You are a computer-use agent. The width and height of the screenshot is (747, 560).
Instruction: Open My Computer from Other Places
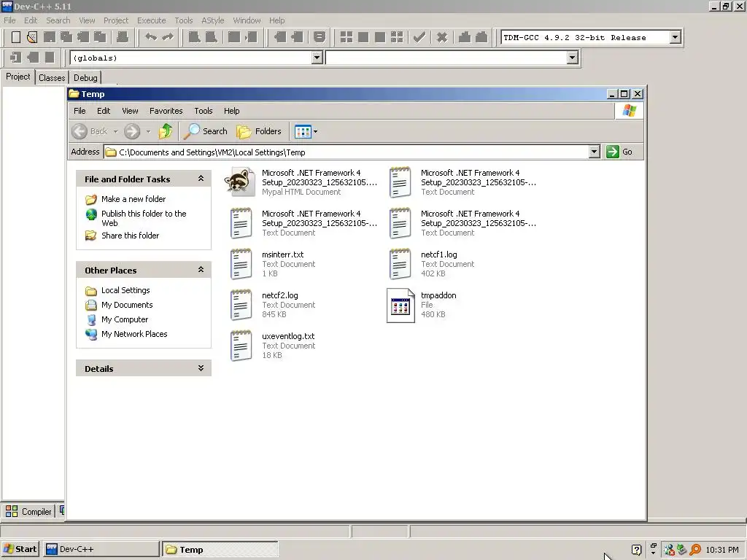click(x=124, y=319)
